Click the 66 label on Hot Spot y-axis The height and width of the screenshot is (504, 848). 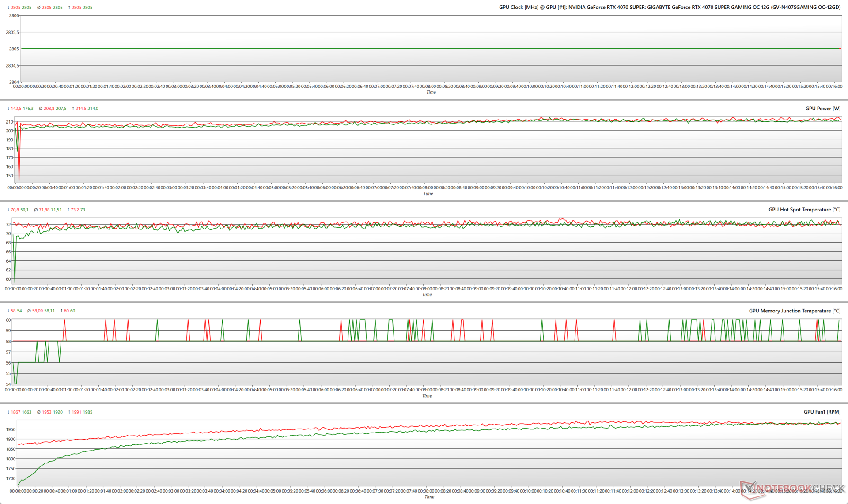[8, 252]
